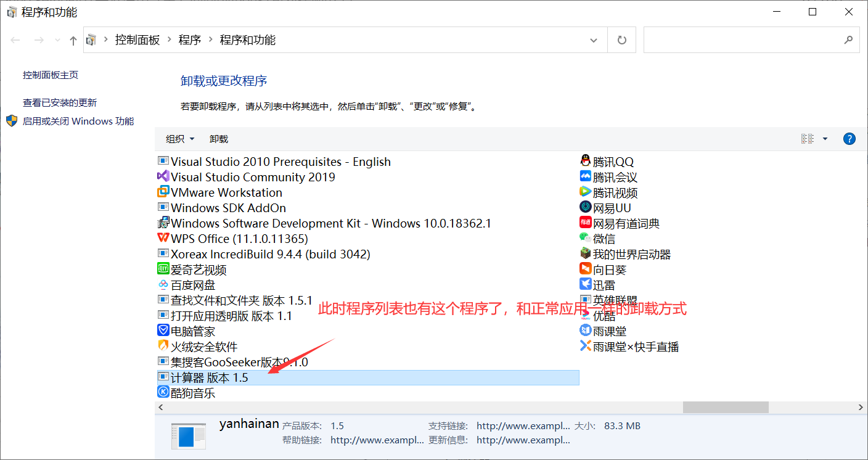Open the blue help question-mark icon
This screenshot has height=460, width=868.
pyautogui.click(x=849, y=139)
